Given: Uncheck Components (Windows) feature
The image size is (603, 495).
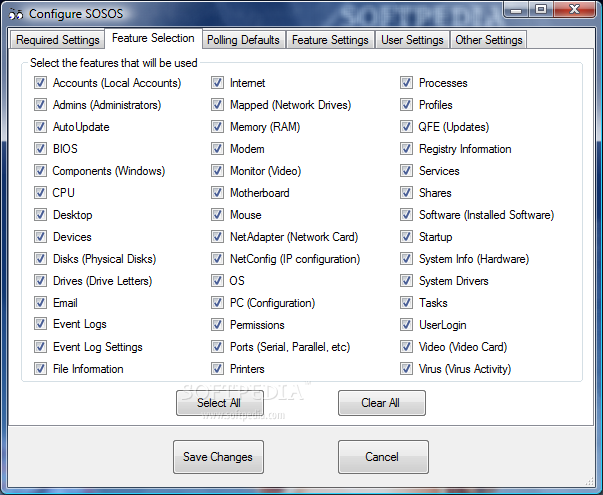Looking at the screenshot, I should pos(40,170).
